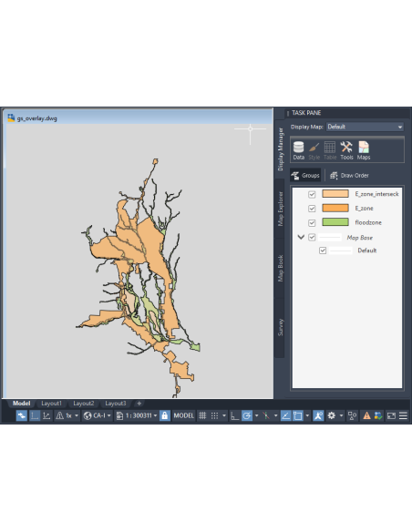Click the annotation monitor icon
The height and width of the screenshot is (532, 412).
click(x=352, y=415)
